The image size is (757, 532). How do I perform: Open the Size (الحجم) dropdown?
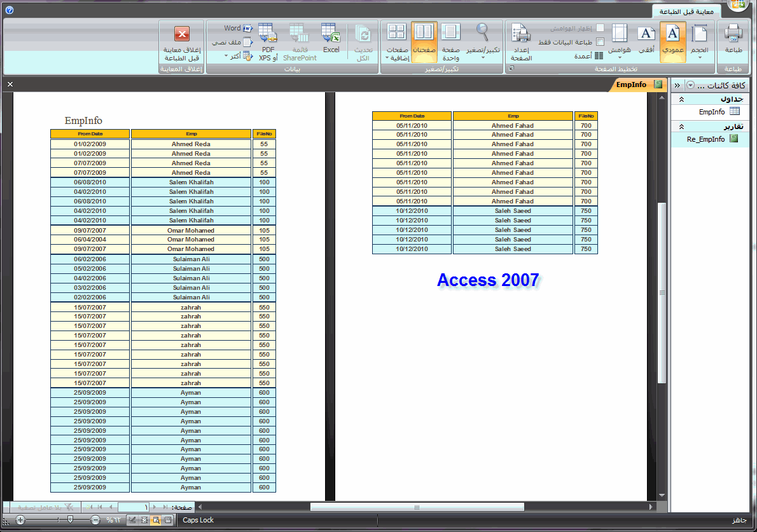point(699,41)
